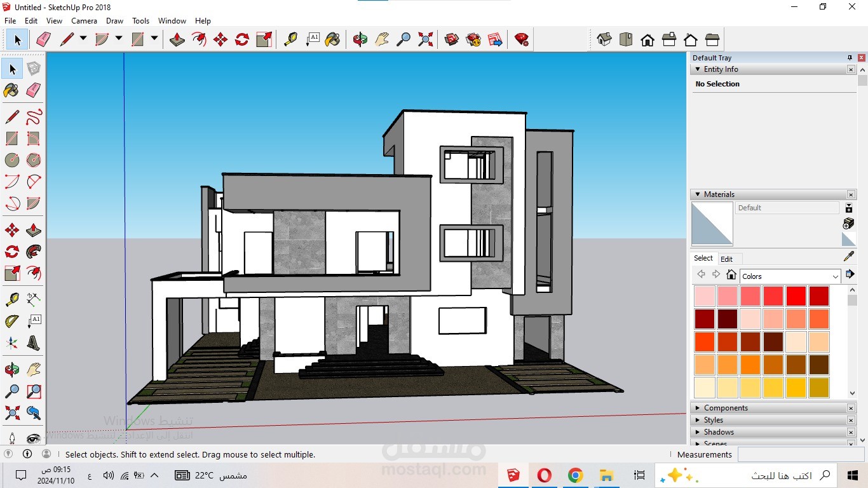Open the File menu
The width and height of the screenshot is (868, 488).
point(10,21)
